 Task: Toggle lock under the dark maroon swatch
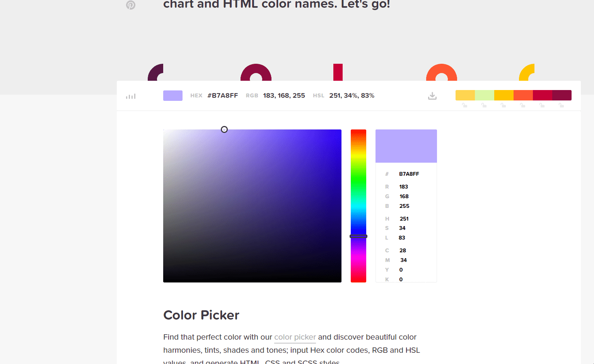(x=561, y=105)
